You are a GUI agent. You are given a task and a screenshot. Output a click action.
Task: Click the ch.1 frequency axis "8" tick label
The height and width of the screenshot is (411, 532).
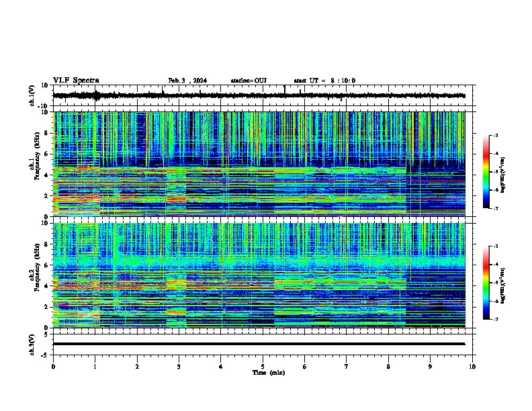46,133
